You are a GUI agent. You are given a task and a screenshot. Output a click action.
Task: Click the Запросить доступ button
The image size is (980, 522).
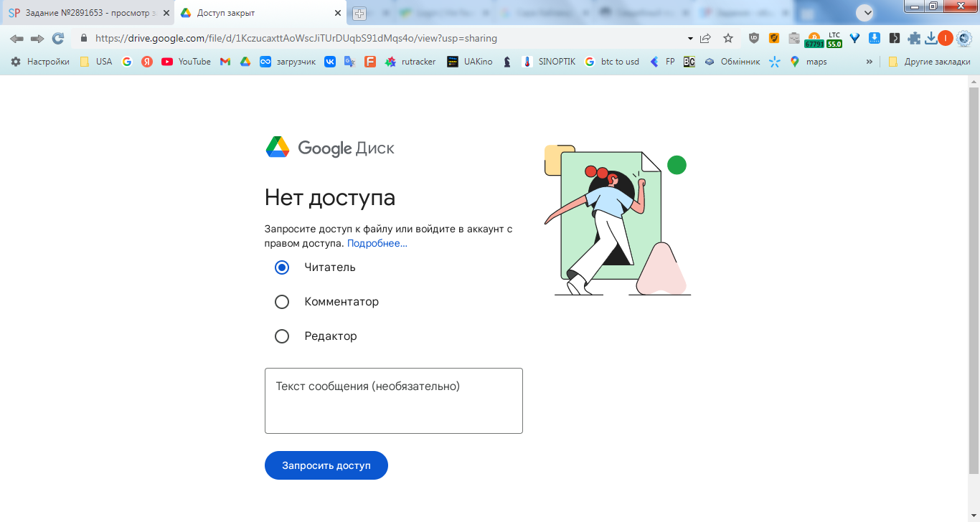point(326,465)
